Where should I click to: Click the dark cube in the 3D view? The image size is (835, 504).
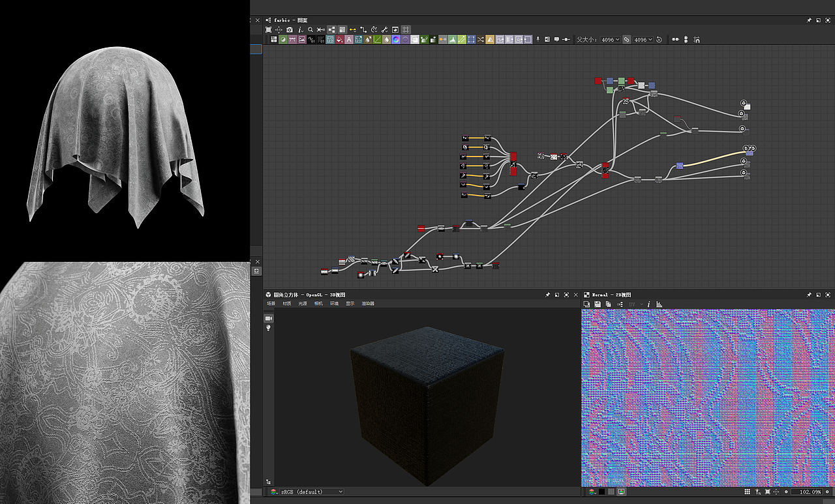click(x=427, y=406)
